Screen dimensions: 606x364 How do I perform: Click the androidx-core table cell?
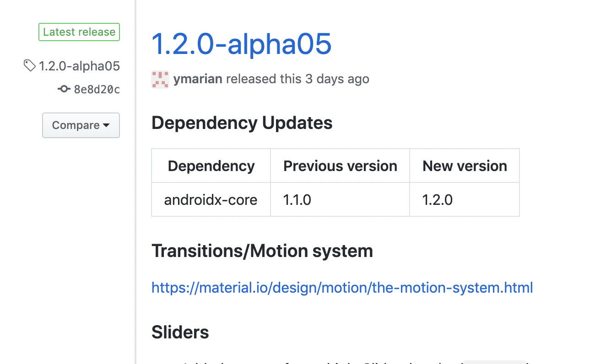click(x=211, y=199)
